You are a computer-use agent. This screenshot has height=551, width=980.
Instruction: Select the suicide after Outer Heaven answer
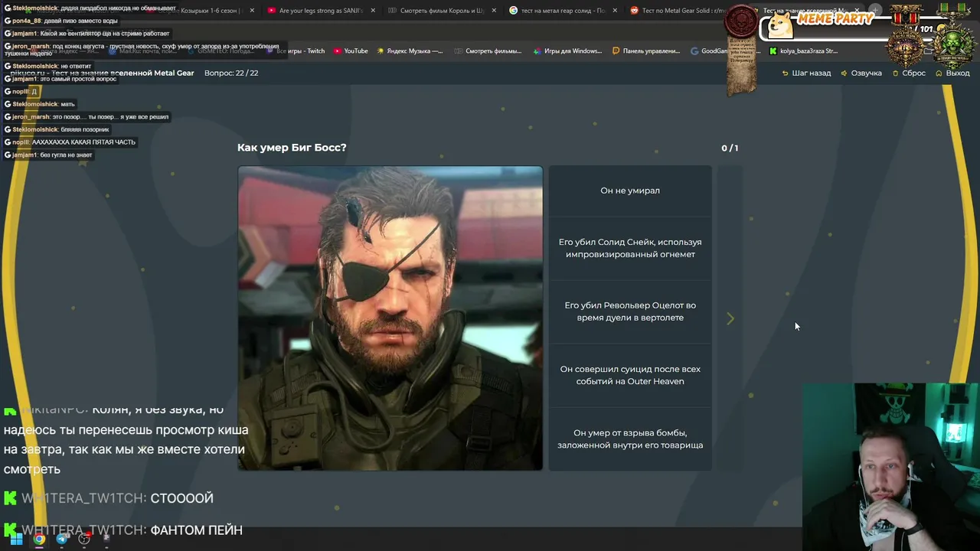click(630, 375)
